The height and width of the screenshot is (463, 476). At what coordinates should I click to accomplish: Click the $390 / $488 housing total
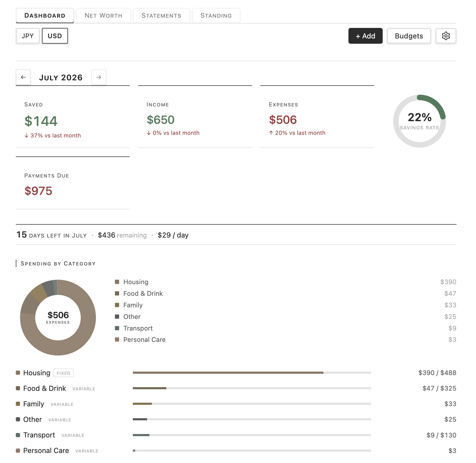point(437,373)
